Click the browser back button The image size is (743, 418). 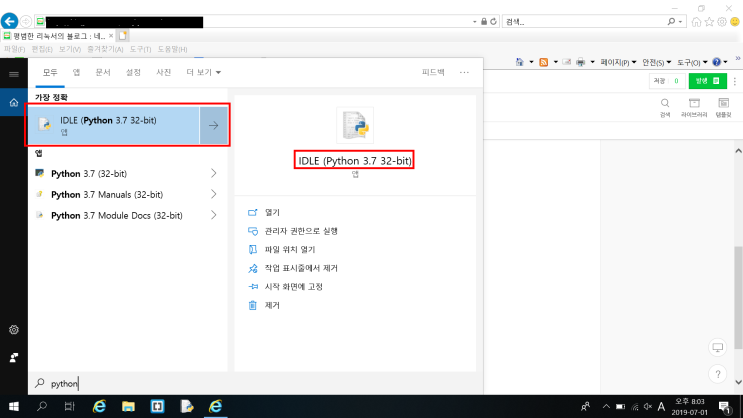[x=9, y=21]
